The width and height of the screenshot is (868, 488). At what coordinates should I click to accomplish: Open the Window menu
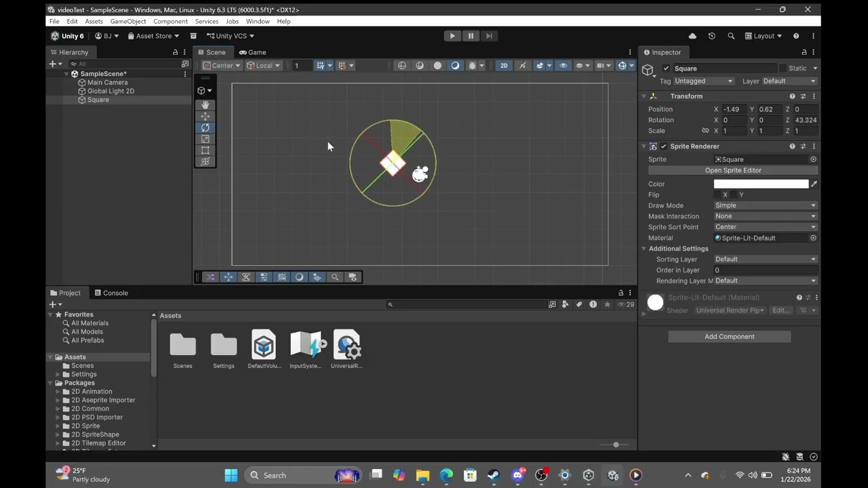pos(258,22)
